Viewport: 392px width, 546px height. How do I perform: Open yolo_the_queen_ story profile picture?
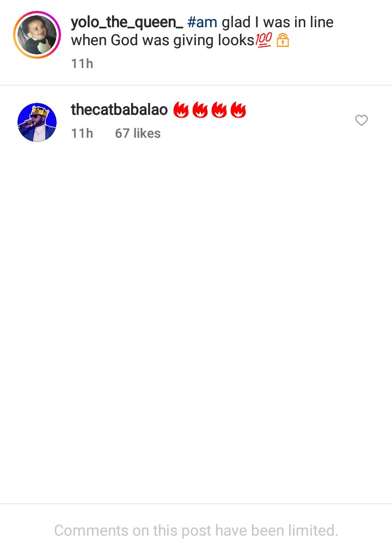point(37,35)
